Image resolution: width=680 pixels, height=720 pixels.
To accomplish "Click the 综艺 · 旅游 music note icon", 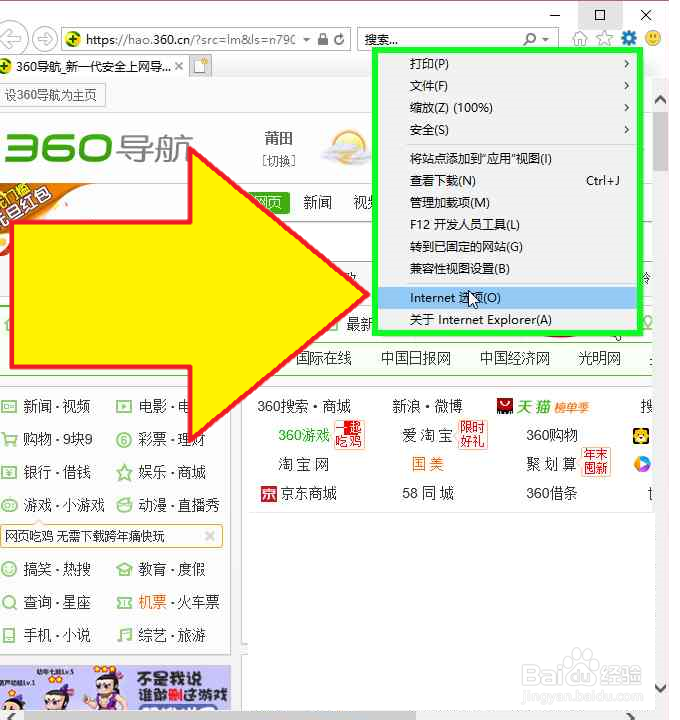I will pyautogui.click(x=124, y=635).
